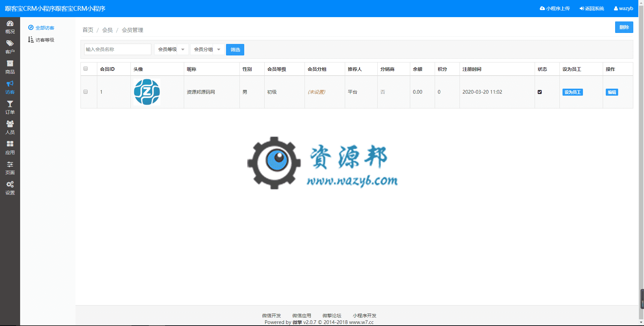Click the 返回系统 return icon link
Viewport: 644px width, 326px height.
coord(592,8)
